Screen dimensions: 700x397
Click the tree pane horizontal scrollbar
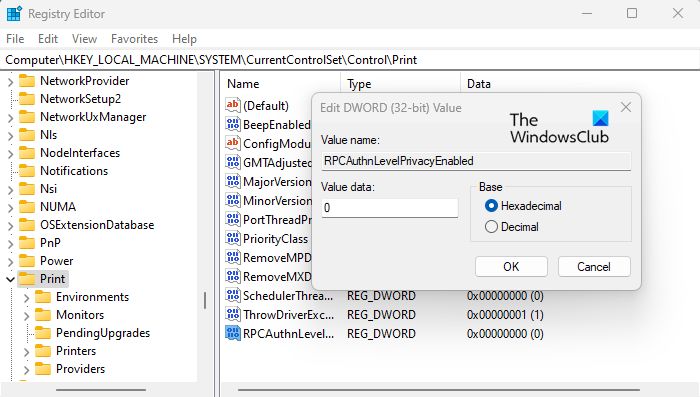[101, 390]
